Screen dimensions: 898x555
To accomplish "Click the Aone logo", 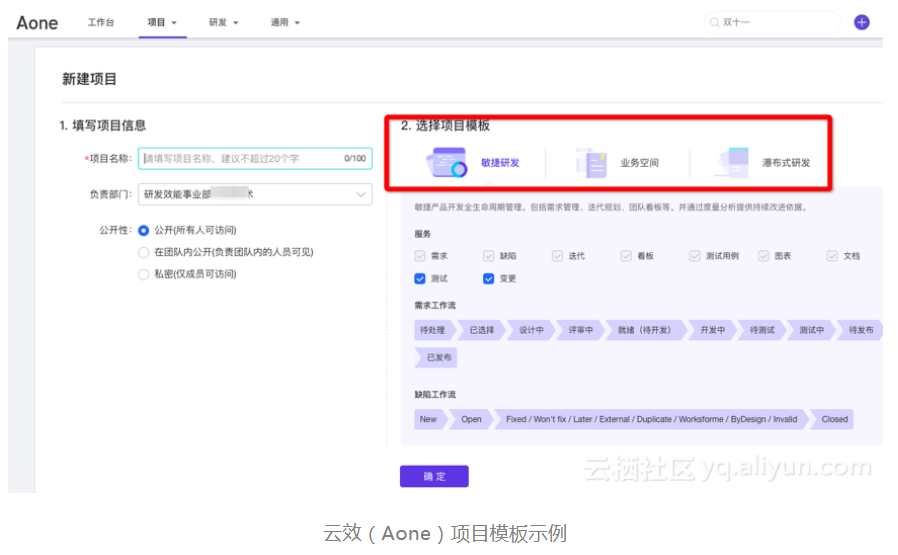I will [x=37, y=23].
